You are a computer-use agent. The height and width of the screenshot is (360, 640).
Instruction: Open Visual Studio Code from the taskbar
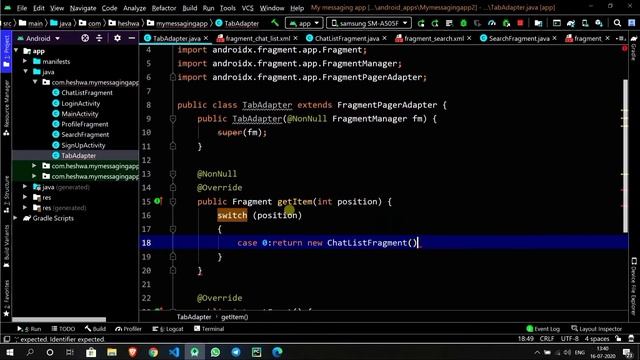174,352
